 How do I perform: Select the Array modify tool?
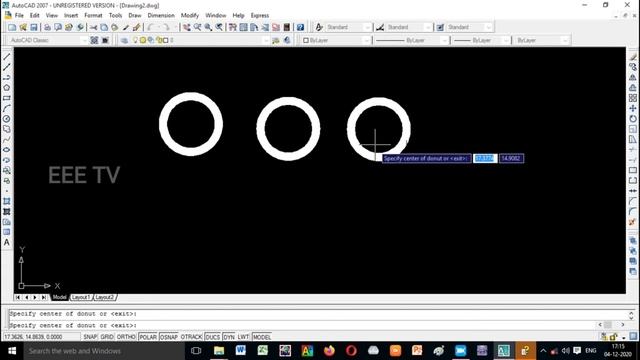click(633, 98)
